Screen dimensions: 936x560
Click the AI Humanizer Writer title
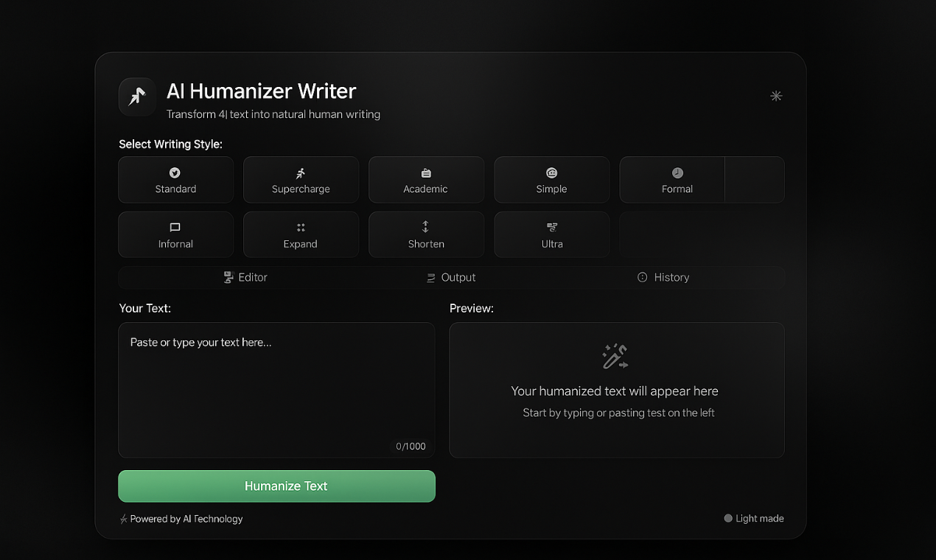(262, 91)
